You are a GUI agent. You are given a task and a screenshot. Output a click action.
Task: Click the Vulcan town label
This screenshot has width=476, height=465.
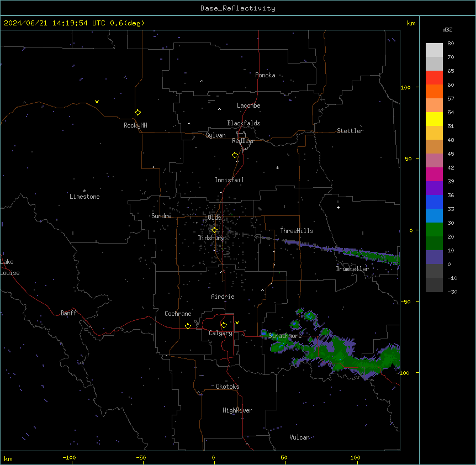(x=300, y=437)
